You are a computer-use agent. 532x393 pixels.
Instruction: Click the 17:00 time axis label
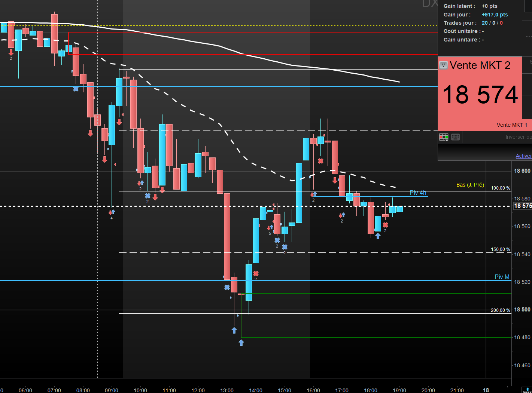click(342, 390)
